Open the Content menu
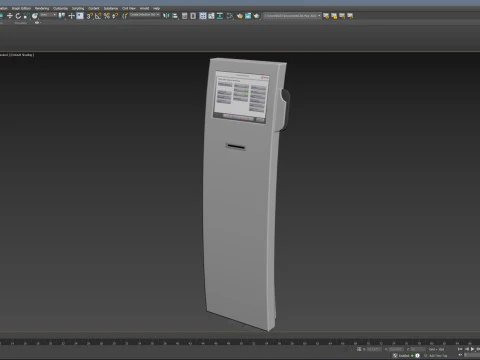 coord(94,8)
